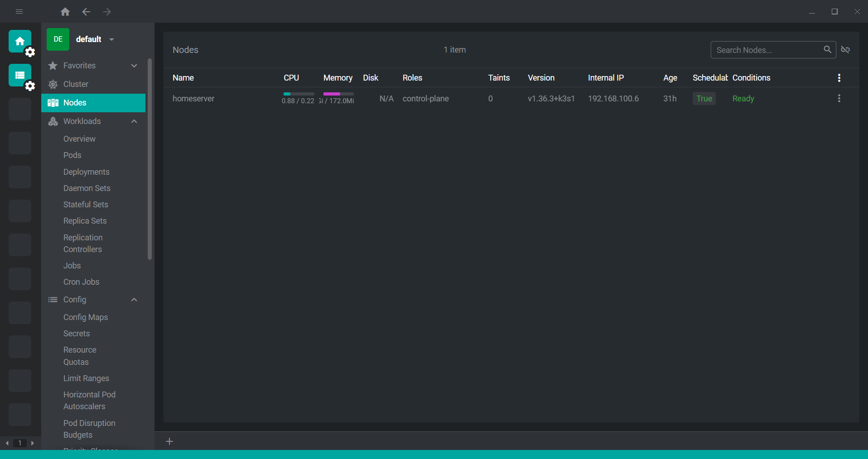Click the search magnifier icon
This screenshot has height=459, width=868.
point(827,49)
